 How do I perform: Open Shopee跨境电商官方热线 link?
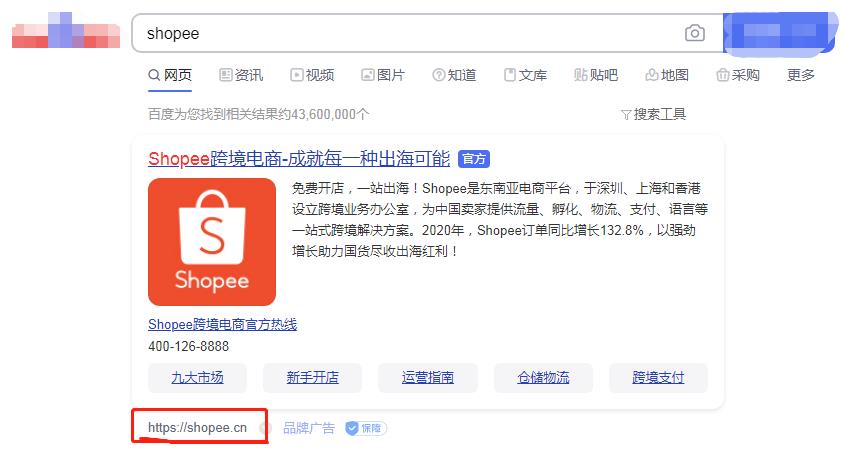point(222,324)
